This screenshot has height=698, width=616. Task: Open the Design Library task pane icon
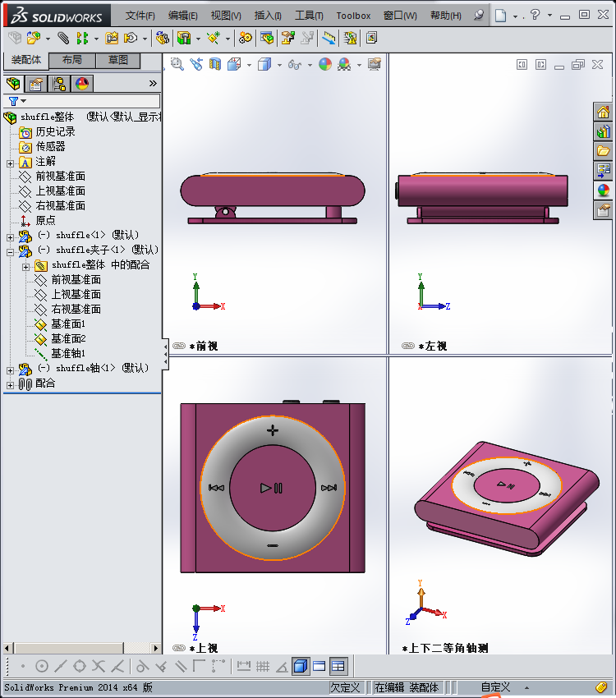click(604, 131)
